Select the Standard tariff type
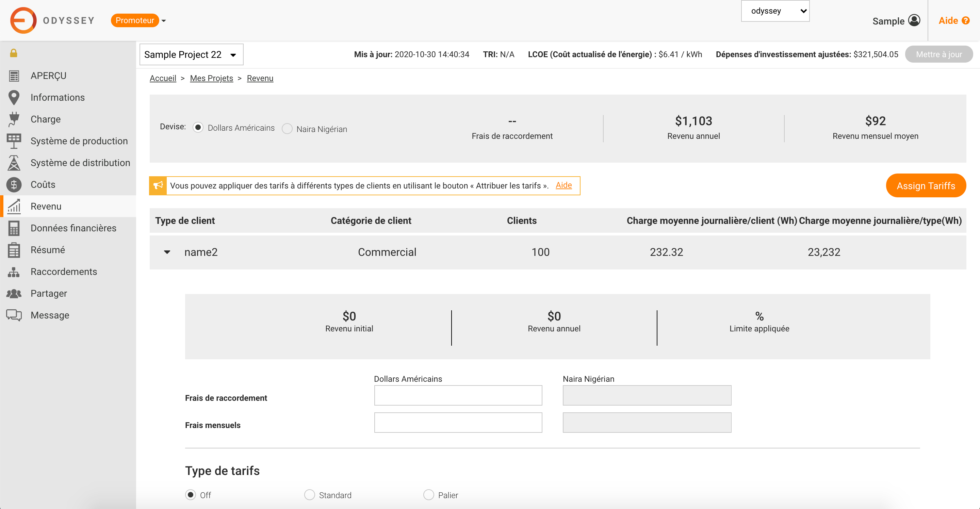The width and height of the screenshot is (980, 509). pyautogui.click(x=309, y=495)
